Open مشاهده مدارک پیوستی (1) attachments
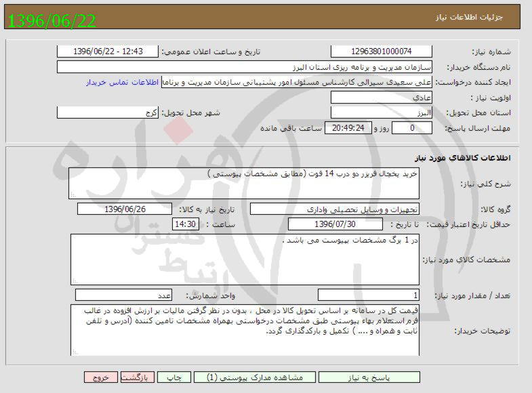Image resolution: width=532 pixels, height=393 pixels. 255,377
